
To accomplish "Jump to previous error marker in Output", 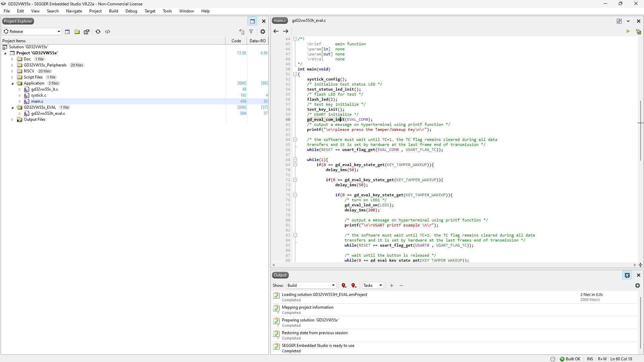I will [x=344, y=286].
